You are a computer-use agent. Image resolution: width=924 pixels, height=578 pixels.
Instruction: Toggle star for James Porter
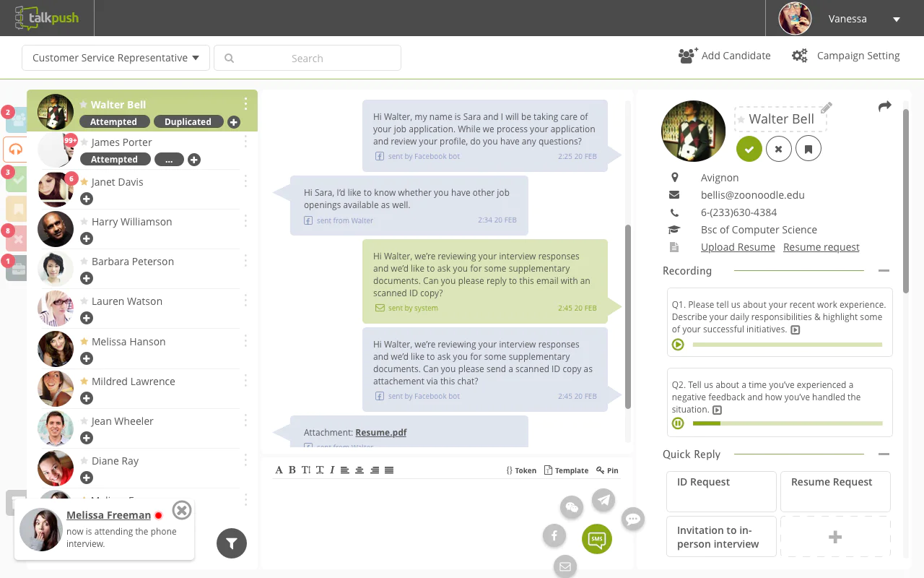[84, 142]
